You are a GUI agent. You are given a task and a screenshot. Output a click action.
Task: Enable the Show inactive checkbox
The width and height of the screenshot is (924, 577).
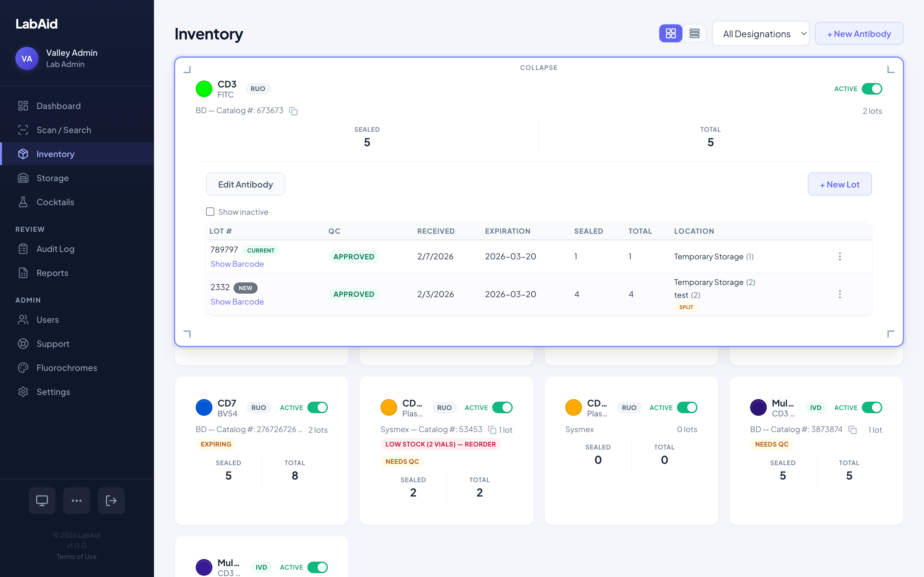(210, 212)
